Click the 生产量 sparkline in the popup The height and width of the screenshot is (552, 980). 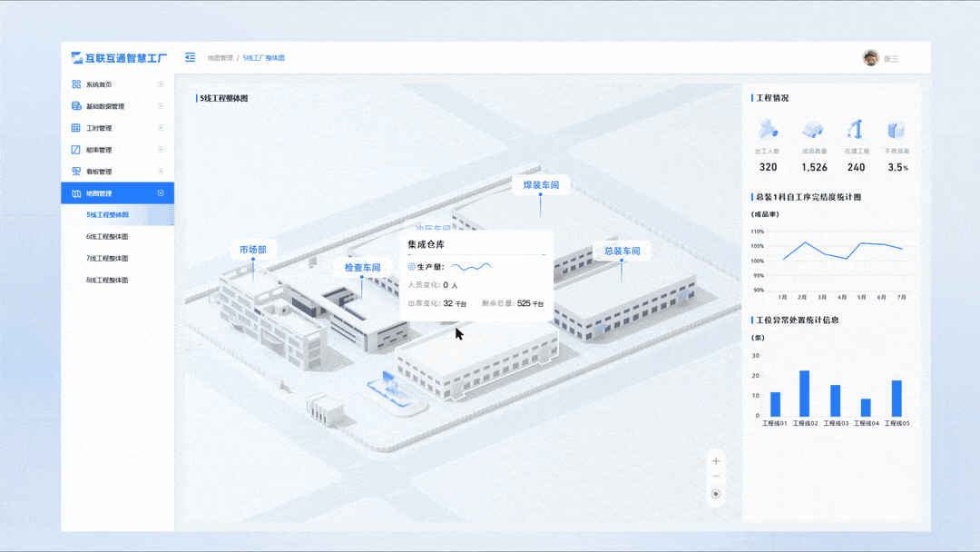click(471, 267)
